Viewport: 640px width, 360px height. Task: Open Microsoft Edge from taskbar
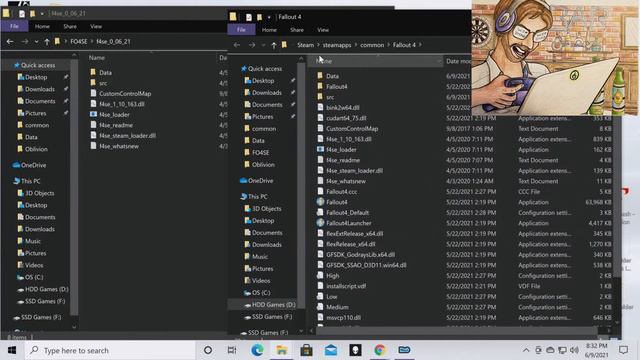pyautogui.click(x=257, y=350)
